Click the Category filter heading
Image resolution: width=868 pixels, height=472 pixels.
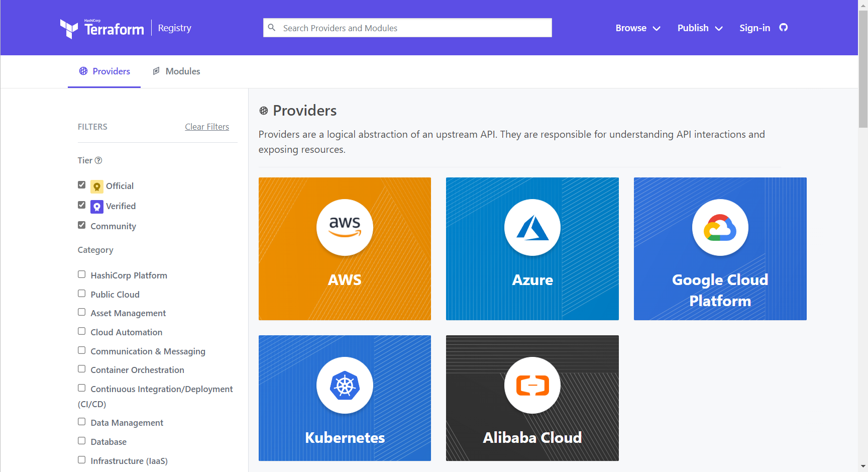(95, 250)
